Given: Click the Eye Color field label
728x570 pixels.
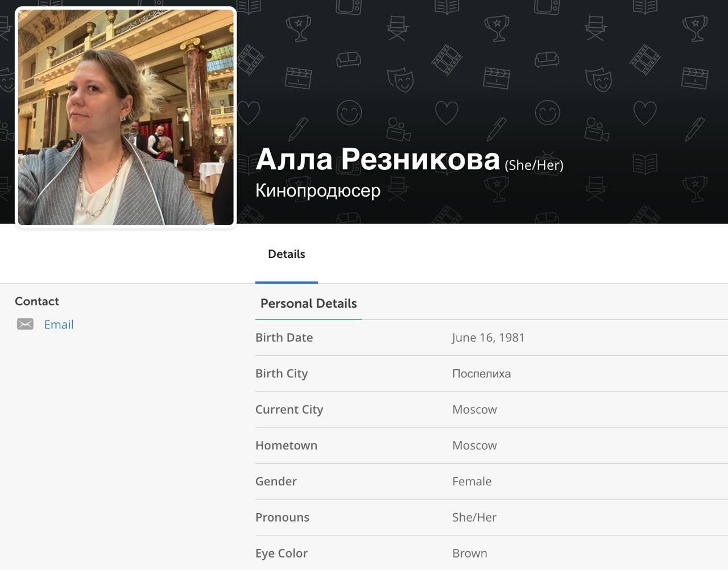Looking at the screenshot, I should (x=282, y=553).
